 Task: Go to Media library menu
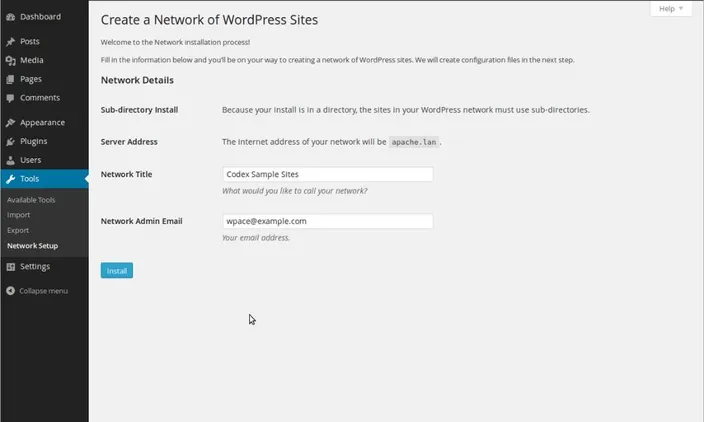pyautogui.click(x=31, y=60)
